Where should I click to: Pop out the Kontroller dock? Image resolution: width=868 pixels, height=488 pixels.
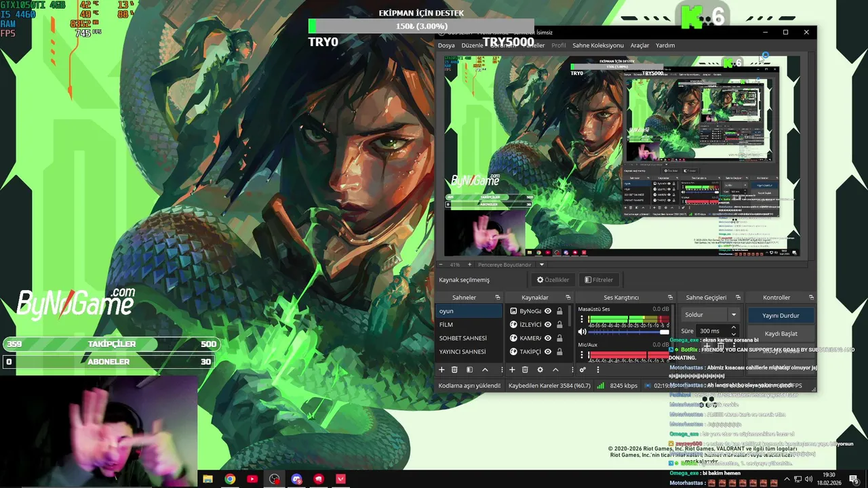tap(811, 298)
